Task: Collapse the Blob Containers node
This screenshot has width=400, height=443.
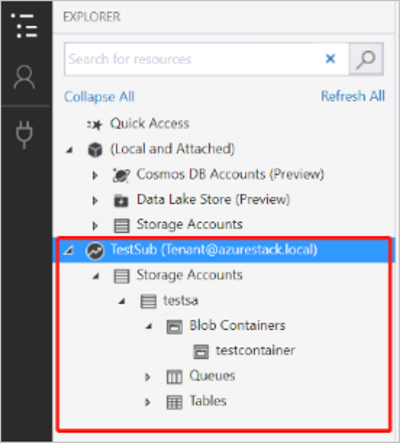Action: pos(149,326)
